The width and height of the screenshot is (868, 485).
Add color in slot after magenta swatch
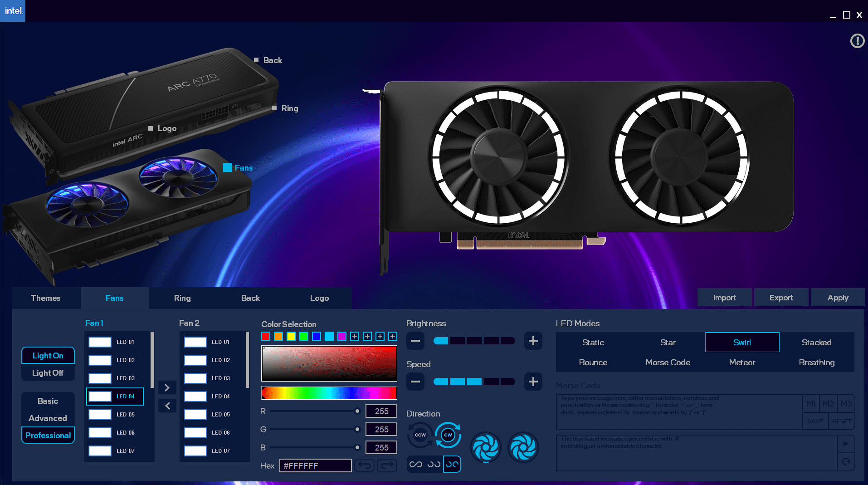pos(355,336)
